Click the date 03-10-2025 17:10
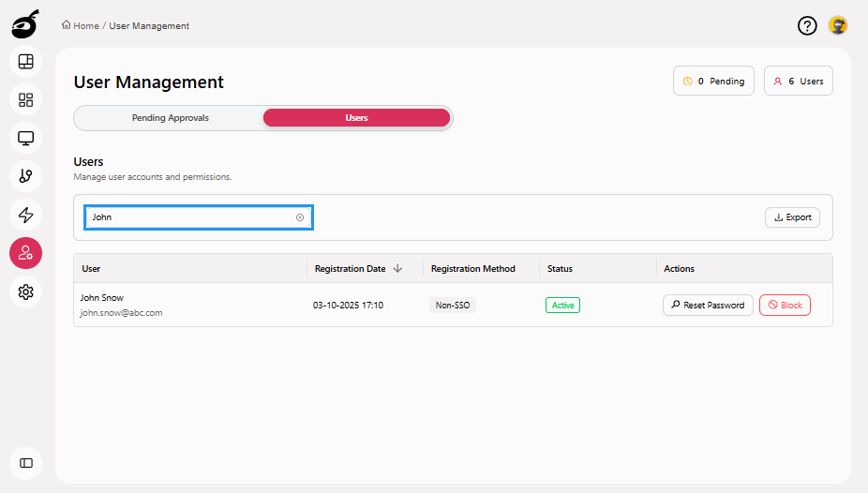The width and height of the screenshot is (868, 493). (348, 305)
